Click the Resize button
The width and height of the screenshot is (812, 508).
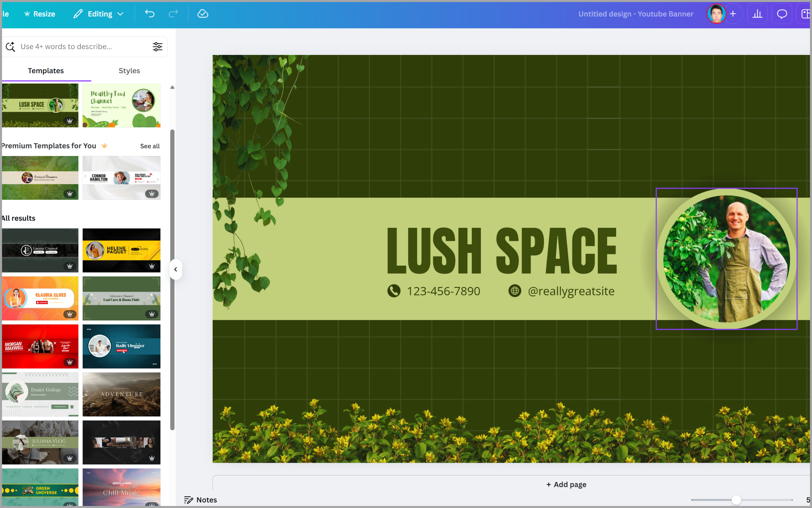[x=40, y=14]
